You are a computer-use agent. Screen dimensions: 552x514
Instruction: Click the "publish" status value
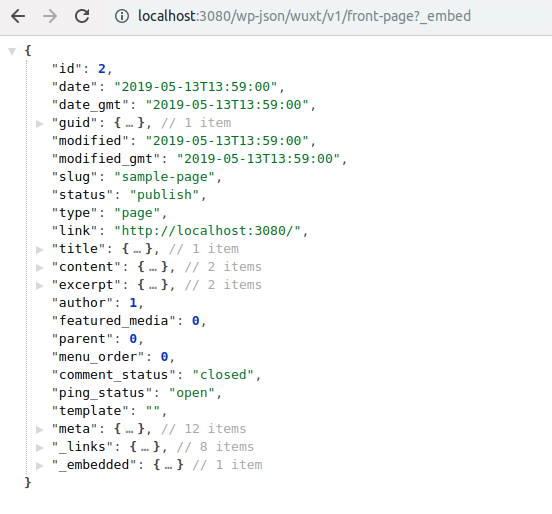point(164,195)
